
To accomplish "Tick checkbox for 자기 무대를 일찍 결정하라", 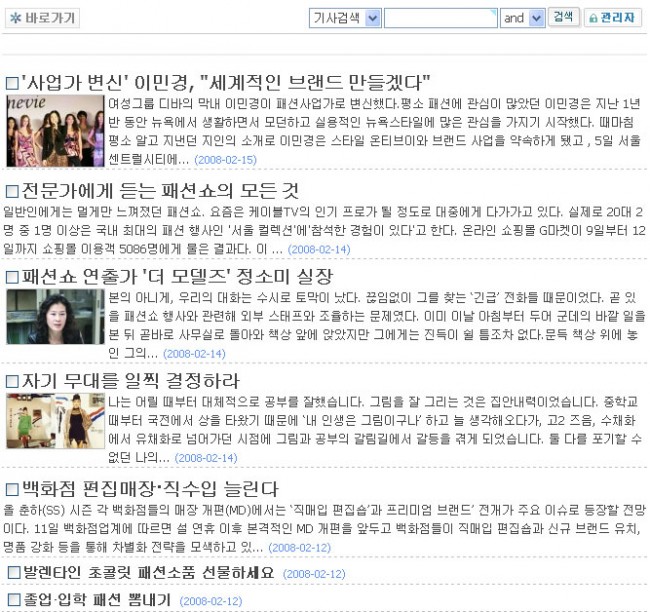I will (12, 381).
